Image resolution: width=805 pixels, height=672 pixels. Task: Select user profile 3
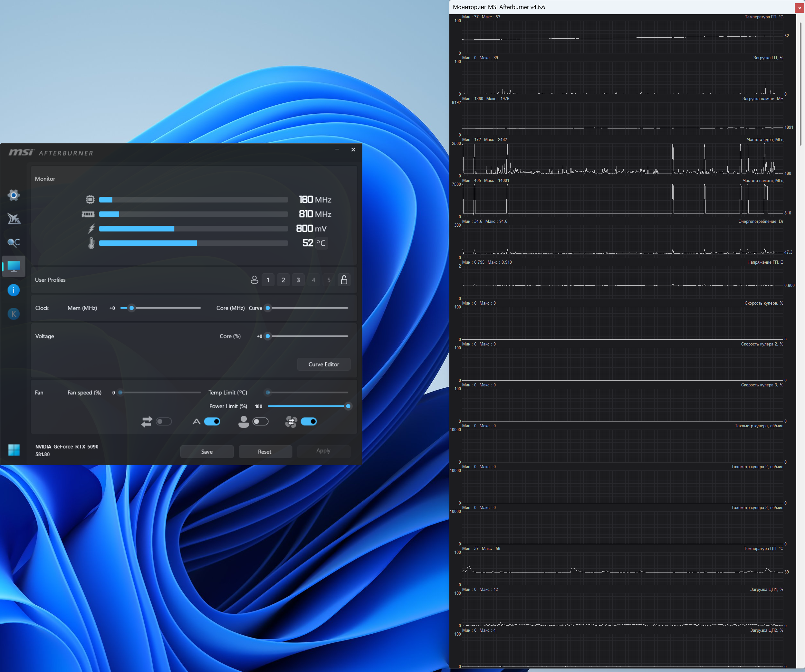pyautogui.click(x=298, y=280)
